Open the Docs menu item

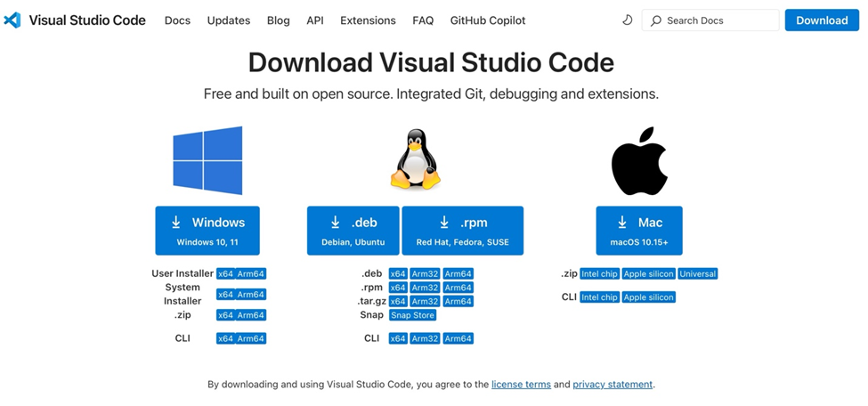pyautogui.click(x=178, y=20)
